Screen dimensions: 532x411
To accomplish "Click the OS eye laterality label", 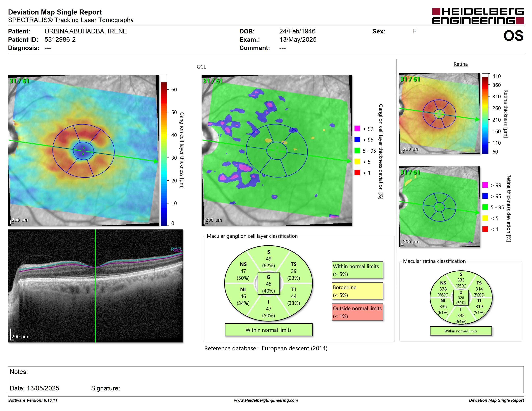I will [x=513, y=36].
